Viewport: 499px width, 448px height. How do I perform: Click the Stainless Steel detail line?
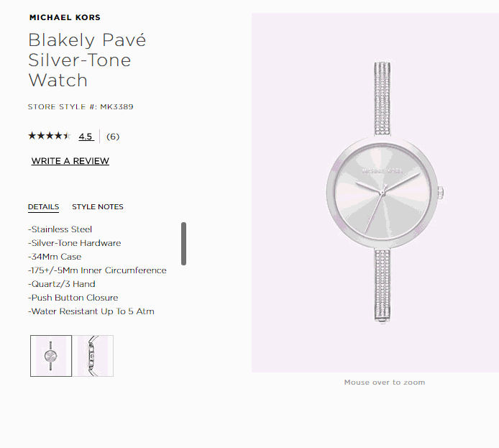[60, 229]
